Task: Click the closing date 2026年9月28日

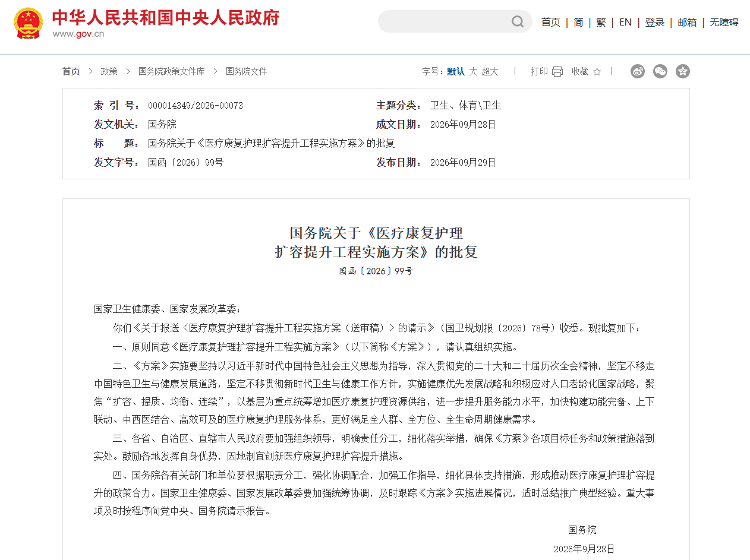Action: pyautogui.click(x=584, y=549)
